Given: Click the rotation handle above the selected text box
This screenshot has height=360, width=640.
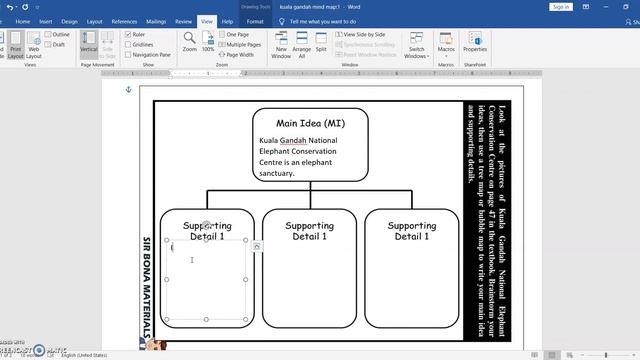Looking at the screenshot, I should tap(207, 225).
